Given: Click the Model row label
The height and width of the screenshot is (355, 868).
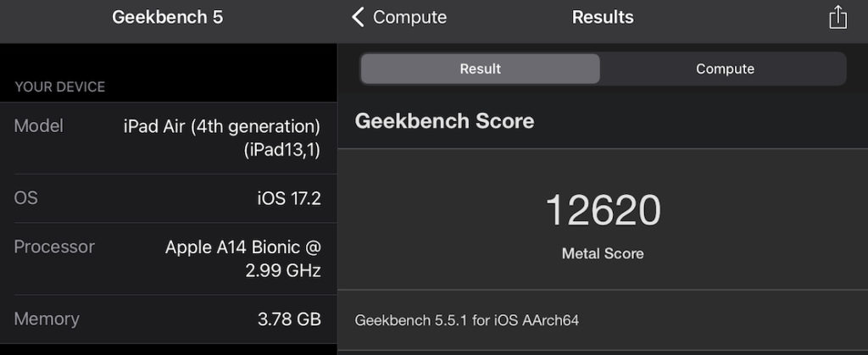Looking at the screenshot, I should point(39,126).
